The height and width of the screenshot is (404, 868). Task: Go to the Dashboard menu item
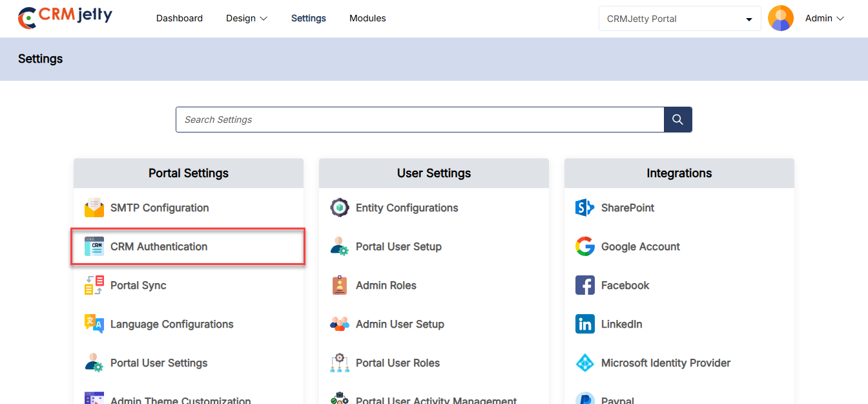(x=180, y=18)
